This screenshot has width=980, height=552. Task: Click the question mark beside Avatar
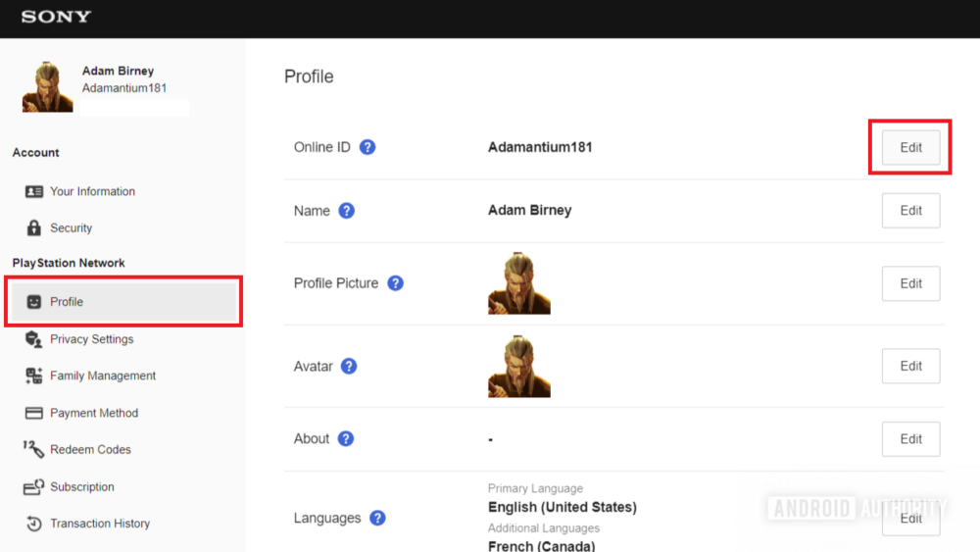(349, 366)
